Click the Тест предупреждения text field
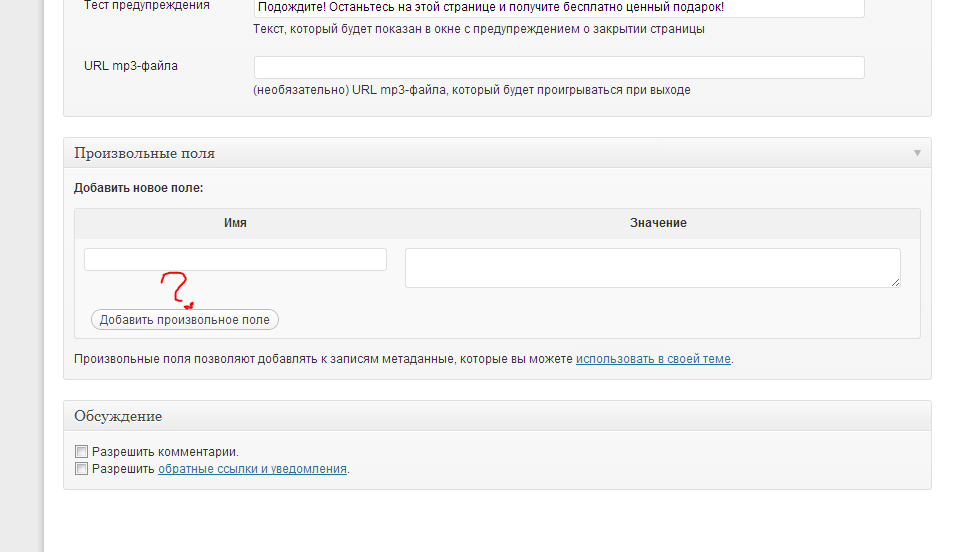 [559, 8]
